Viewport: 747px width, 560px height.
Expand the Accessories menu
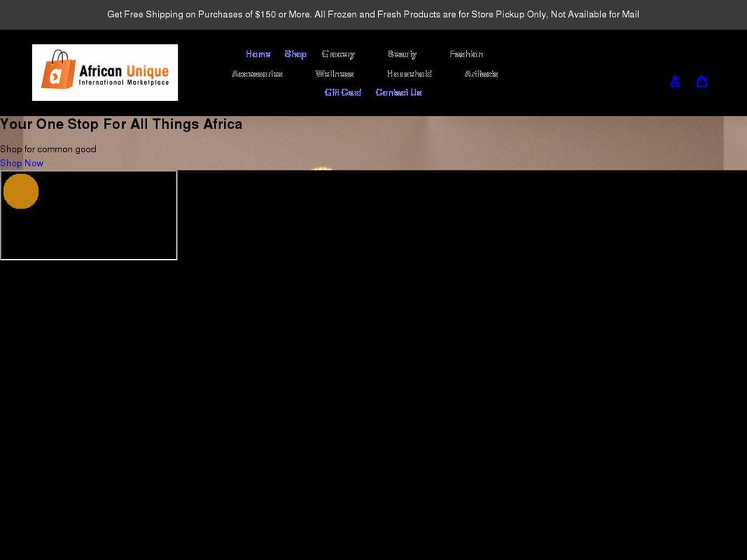click(258, 73)
